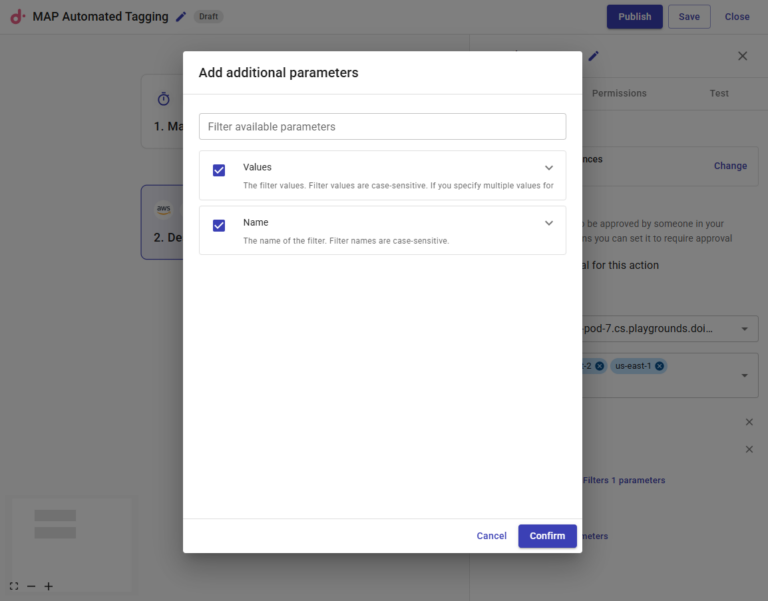Image resolution: width=768 pixels, height=601 pixels.
Task: Click the pencil icon beside MAP Automated Tagging
Action: click(181, 17)
